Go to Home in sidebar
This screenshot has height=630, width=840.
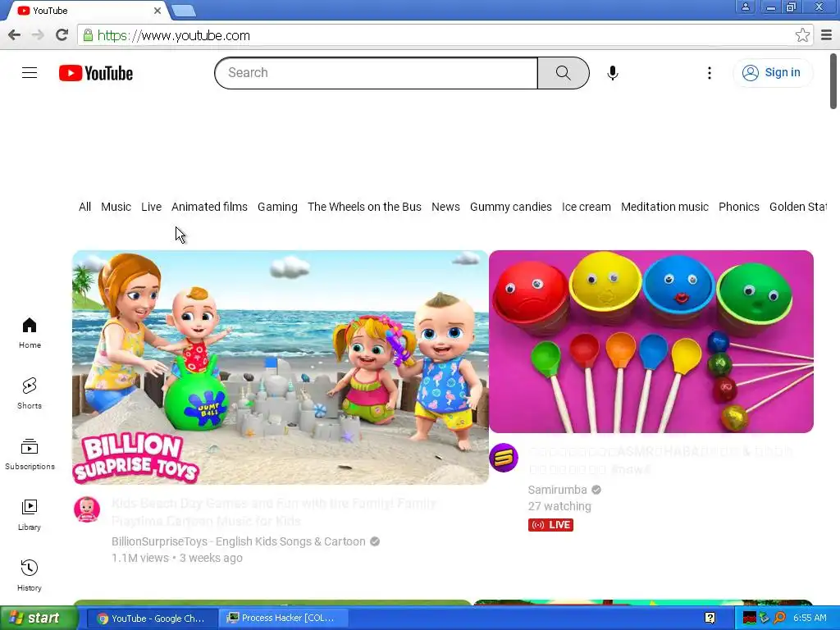click(30, 333)
